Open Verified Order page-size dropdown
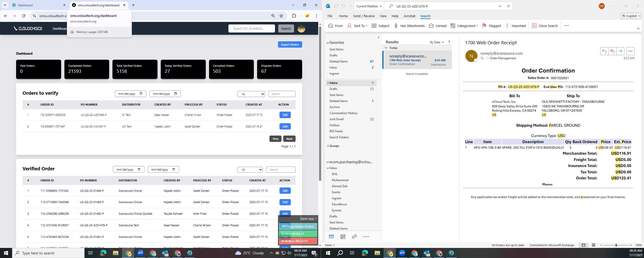Image resolution: width=644 pixels, height=258 pixels. pyautogui.click(x=250, y=170)
